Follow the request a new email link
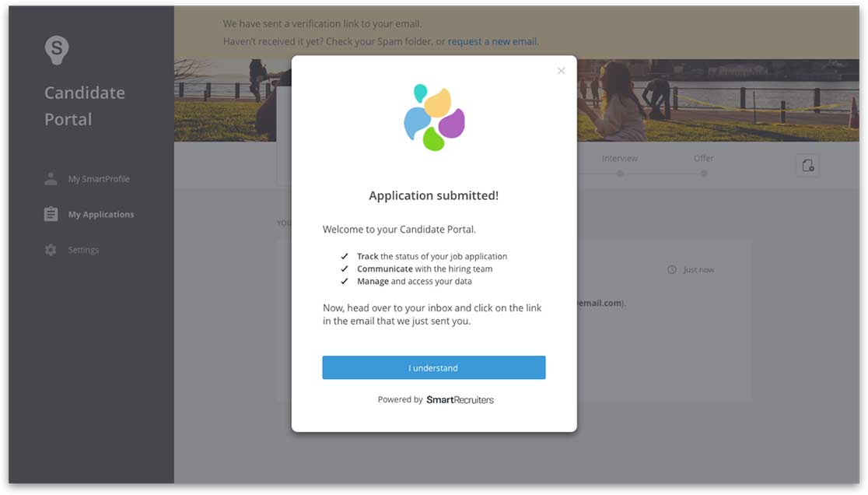 492,41
